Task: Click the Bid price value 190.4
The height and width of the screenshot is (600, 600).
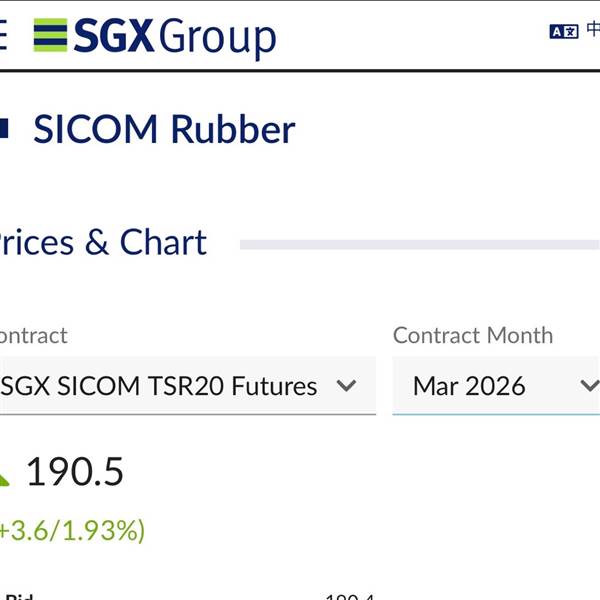Action: 350,596
